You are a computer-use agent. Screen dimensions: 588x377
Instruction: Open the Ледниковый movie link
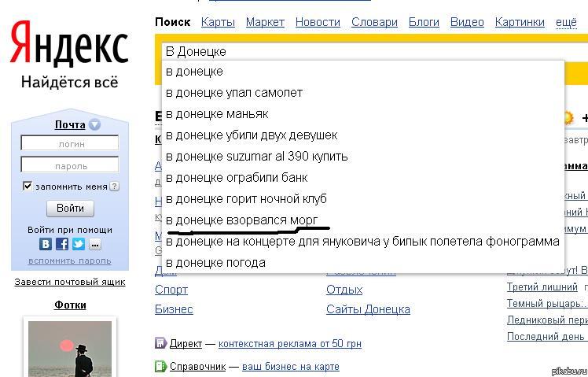[x=547, y=320]
